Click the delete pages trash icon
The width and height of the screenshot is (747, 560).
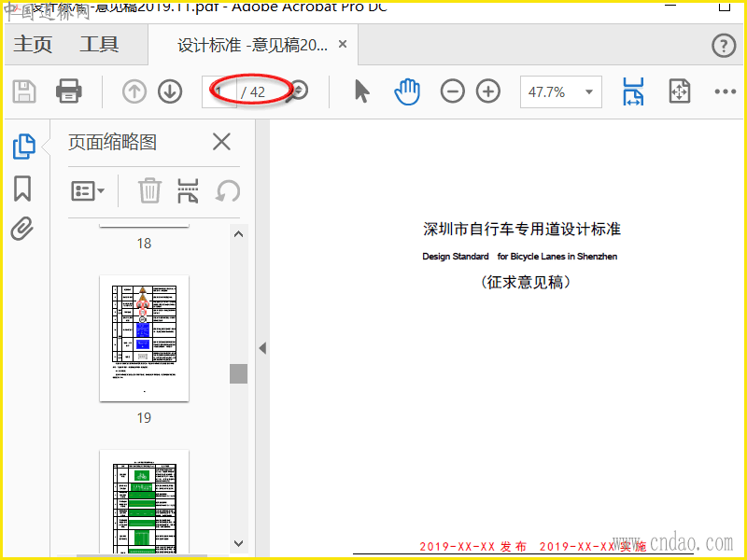[149, 190]
